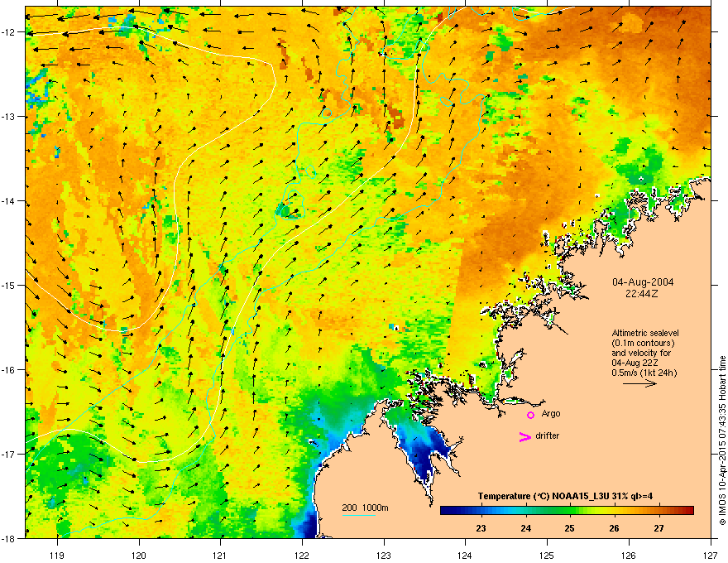This screenshot has width=728, height=563.
Task: Click the 'Temperature (°C) NOAA15_L3U 31% ql>=4' title
Action: coord(565,496)
